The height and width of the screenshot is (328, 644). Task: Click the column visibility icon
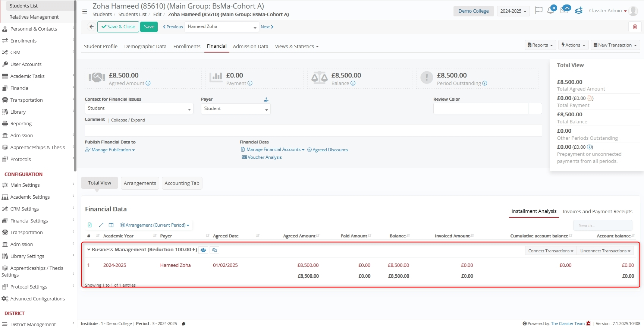point(111,225)
